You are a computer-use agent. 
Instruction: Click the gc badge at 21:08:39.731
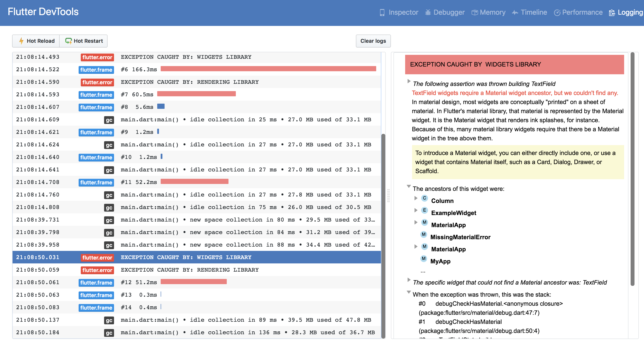(109, 220)
